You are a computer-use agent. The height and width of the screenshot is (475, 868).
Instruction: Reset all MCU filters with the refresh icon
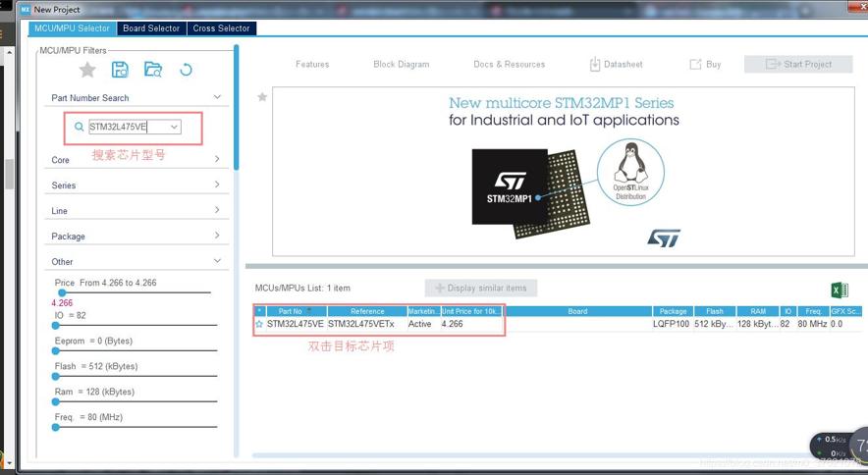[x=186, y=70]
